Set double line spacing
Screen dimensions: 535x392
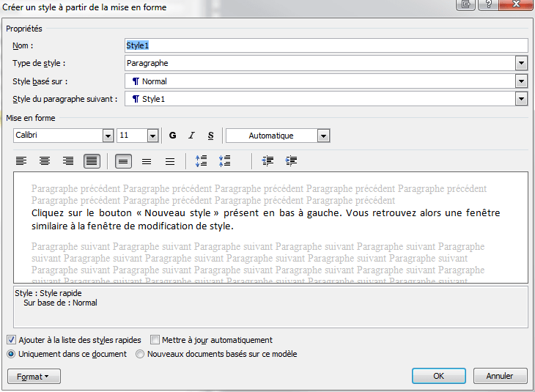click(x=170, y=161)
